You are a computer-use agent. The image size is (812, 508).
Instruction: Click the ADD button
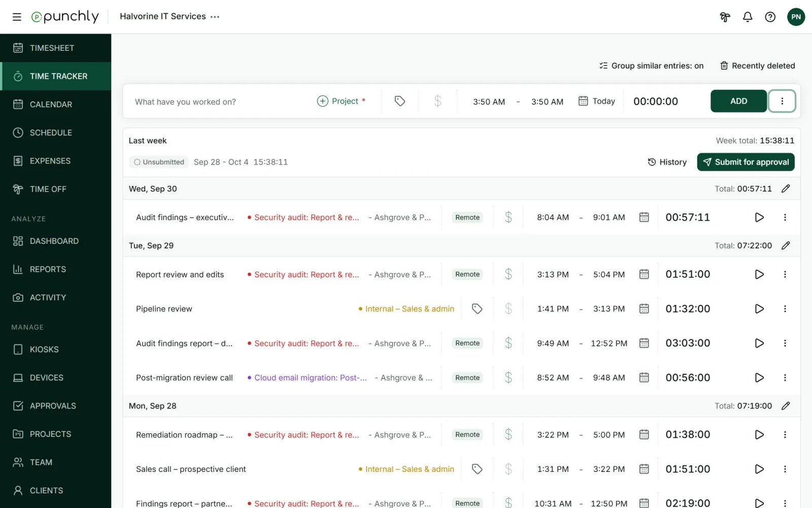[x=738, y=101]
